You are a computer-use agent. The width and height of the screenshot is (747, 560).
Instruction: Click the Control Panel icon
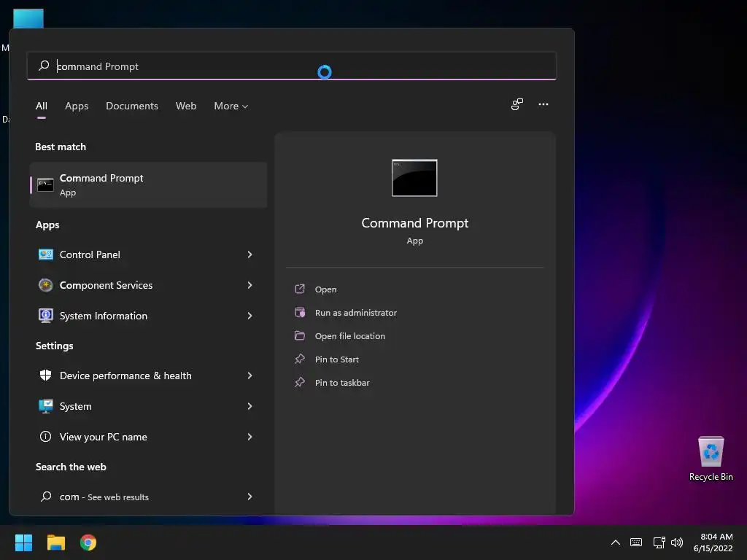46,254
